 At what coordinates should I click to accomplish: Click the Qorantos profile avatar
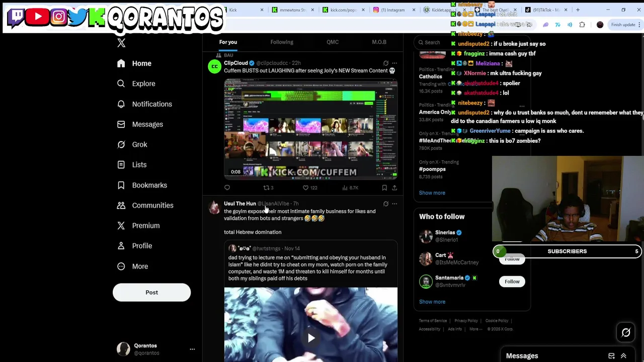pyautogui.click(x=123, y=349)
